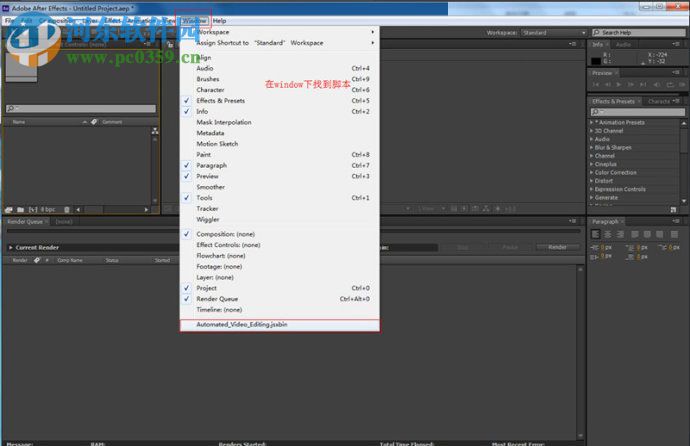Expand the Generate effects category
This screenshot has width=690, height=446.
pos(591,197)
